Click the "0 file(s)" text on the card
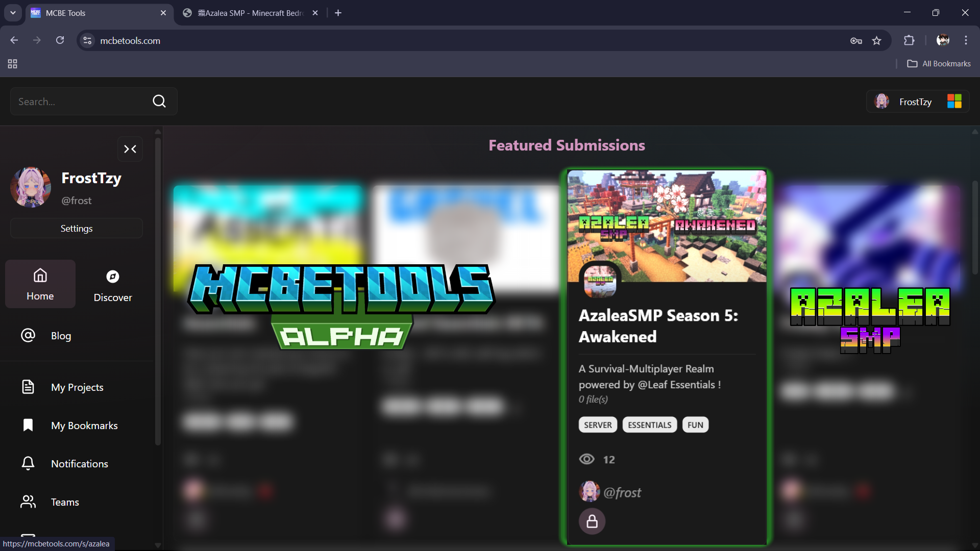The height and width of the screenshot is (551, 980). [593, 399]
